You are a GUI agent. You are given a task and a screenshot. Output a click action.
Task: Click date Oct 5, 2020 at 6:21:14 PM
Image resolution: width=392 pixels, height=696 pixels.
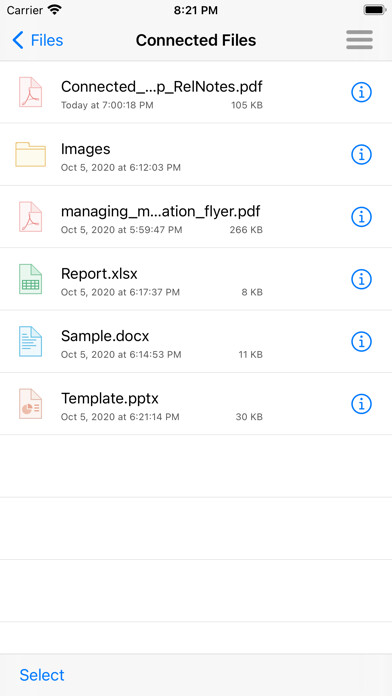click(120, 417)
